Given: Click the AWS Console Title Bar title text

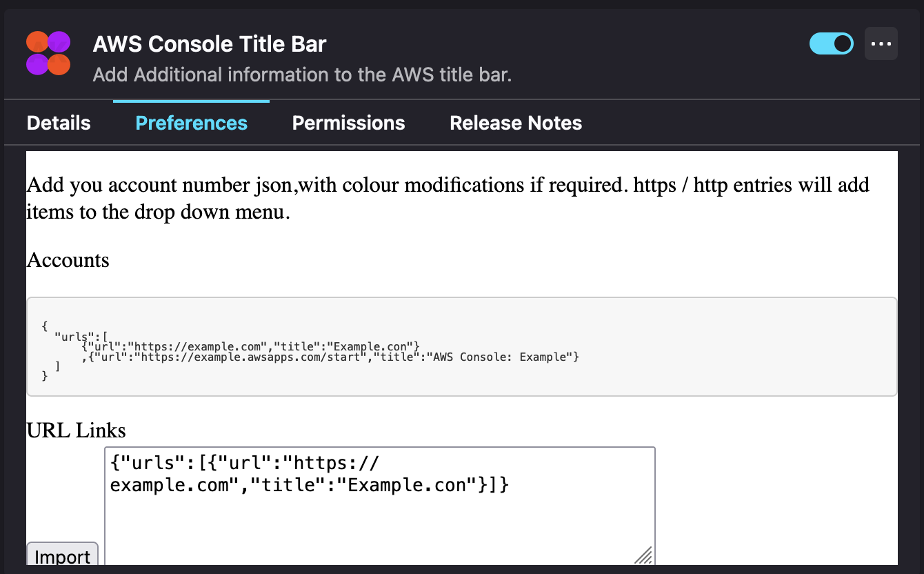Looking at the screenshot, I should [210, 43].
